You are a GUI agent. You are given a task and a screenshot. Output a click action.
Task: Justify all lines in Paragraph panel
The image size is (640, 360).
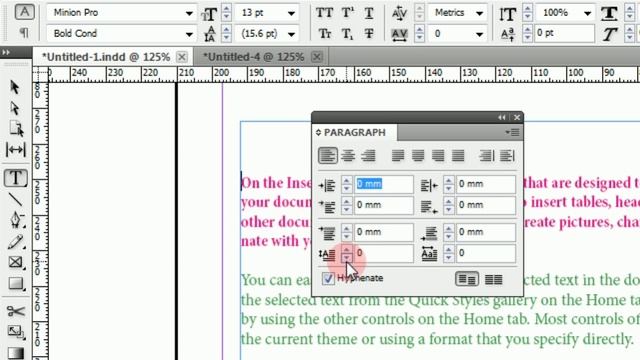coord(458,156)
